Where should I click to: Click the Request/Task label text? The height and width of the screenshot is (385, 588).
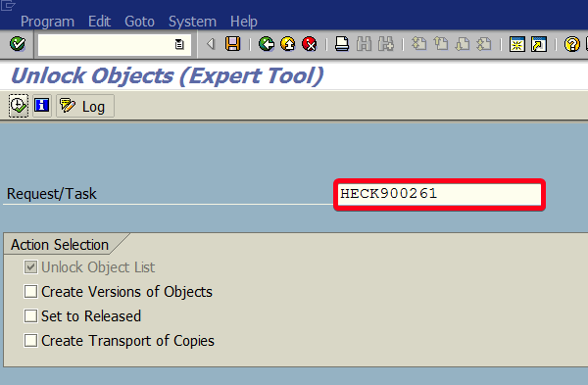coord(52,194)
